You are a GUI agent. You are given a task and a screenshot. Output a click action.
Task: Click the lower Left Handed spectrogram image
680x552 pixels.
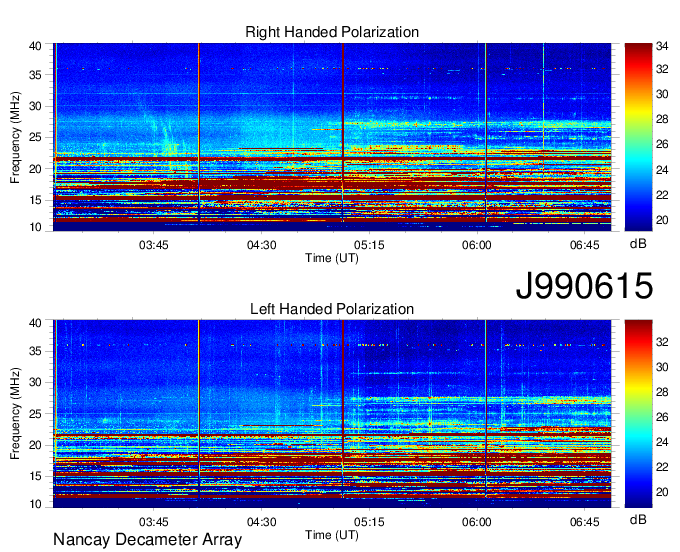pos(332,414)
